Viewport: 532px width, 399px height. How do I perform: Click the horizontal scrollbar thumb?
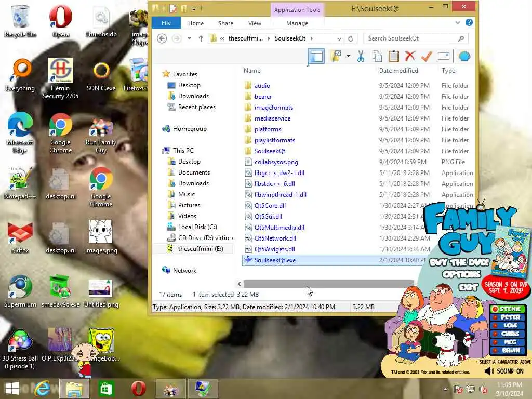point(328,284)
